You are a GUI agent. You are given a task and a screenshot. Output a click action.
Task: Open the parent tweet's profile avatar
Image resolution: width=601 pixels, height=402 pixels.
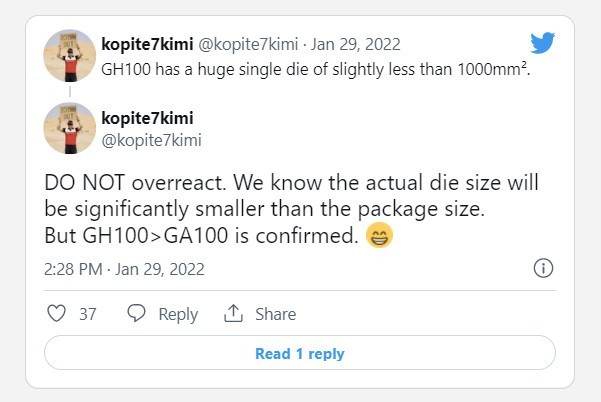70,55
